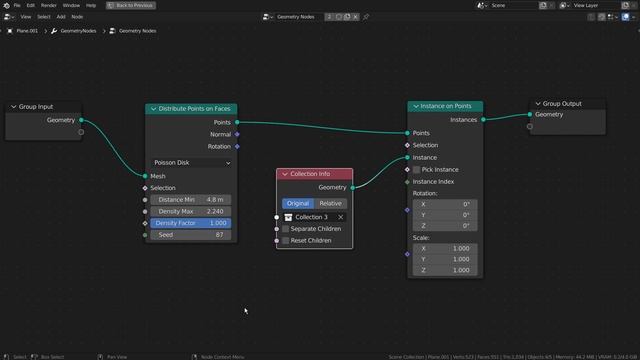Collapse the Collection Info node
This screenshot has width=640, height=360.
tap(285, 174)
